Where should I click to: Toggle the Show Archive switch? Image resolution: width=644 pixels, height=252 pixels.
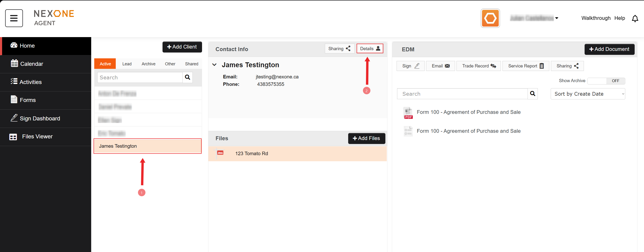tap(606, 81)
